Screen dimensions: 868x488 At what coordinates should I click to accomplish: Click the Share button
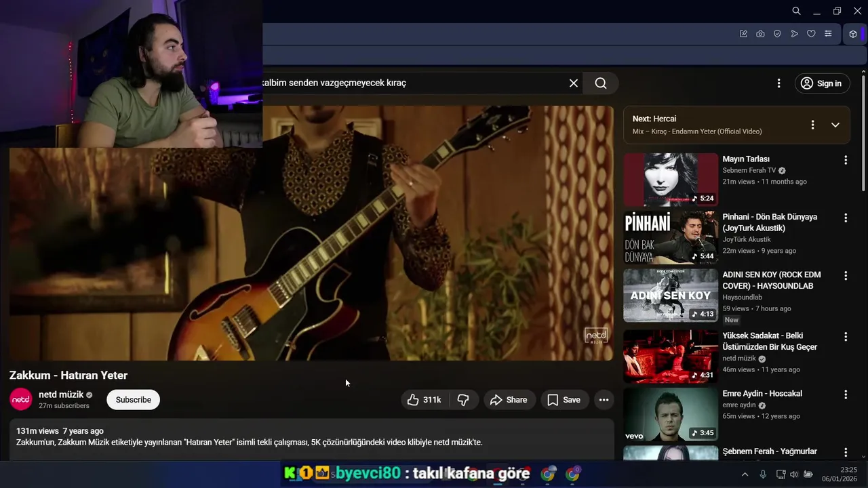tap(509, 400)
